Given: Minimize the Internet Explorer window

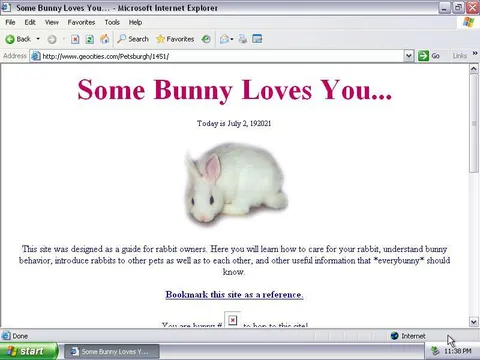Looking at the screenshot, I should [x=444, y=7].
